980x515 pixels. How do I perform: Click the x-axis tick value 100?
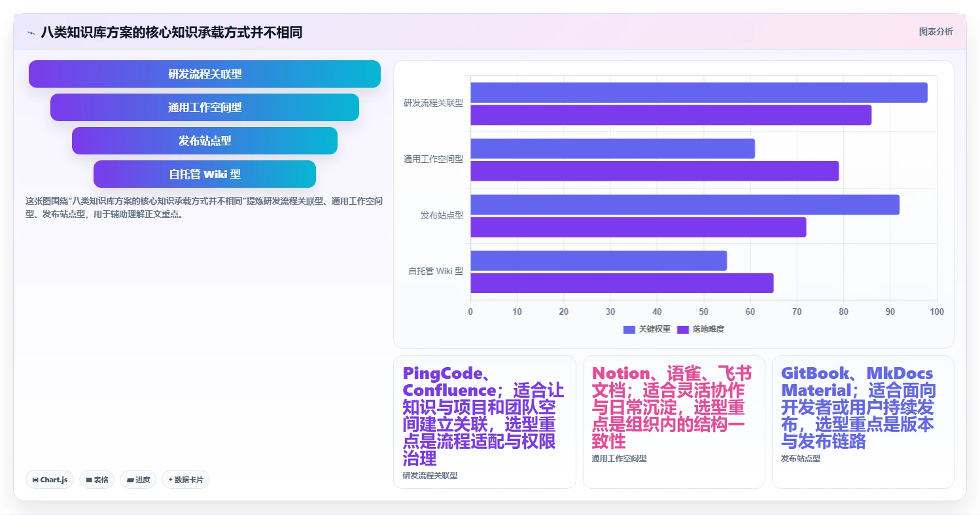click(x=937, y=311)
